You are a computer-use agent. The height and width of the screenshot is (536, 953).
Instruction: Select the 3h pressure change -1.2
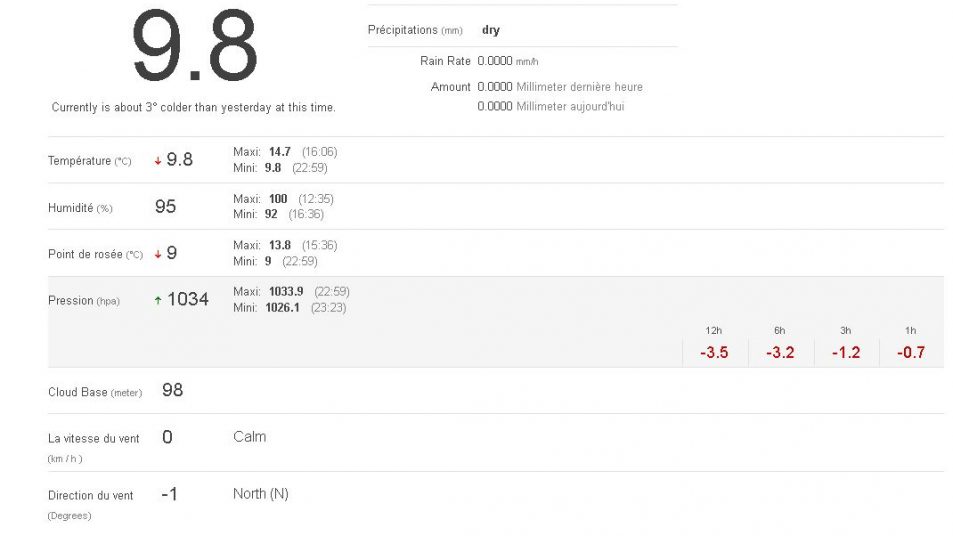(x=846, y=352)
